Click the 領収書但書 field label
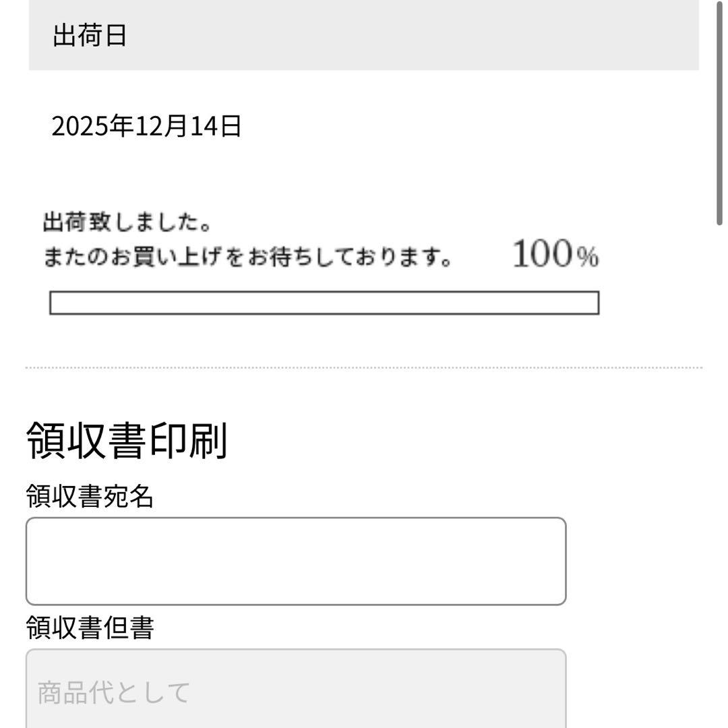This screenshot has width=728, height=728. (90, 628)
